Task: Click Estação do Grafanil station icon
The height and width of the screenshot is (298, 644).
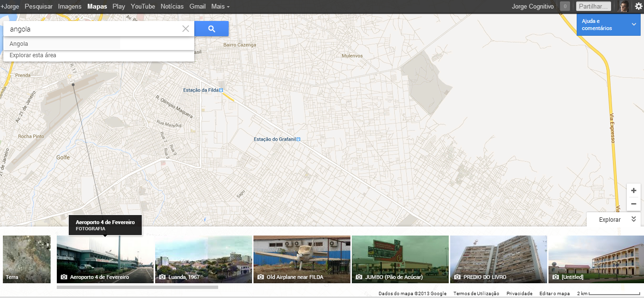Action: (298, 139)
